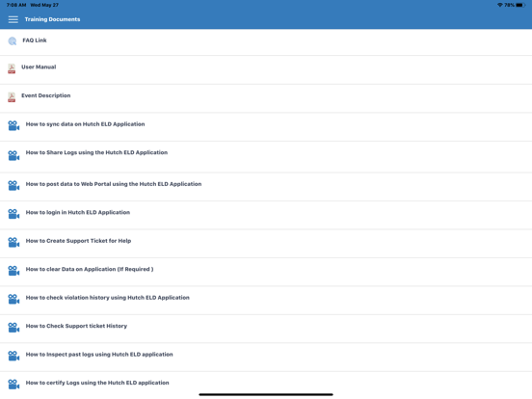
Task: Select 'How to clear Data on Application (If Required )'
Action: point(266,272)
